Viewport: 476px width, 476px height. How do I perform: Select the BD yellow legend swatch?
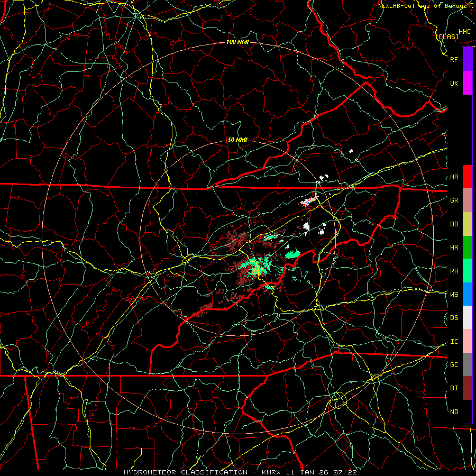(467, 224)
